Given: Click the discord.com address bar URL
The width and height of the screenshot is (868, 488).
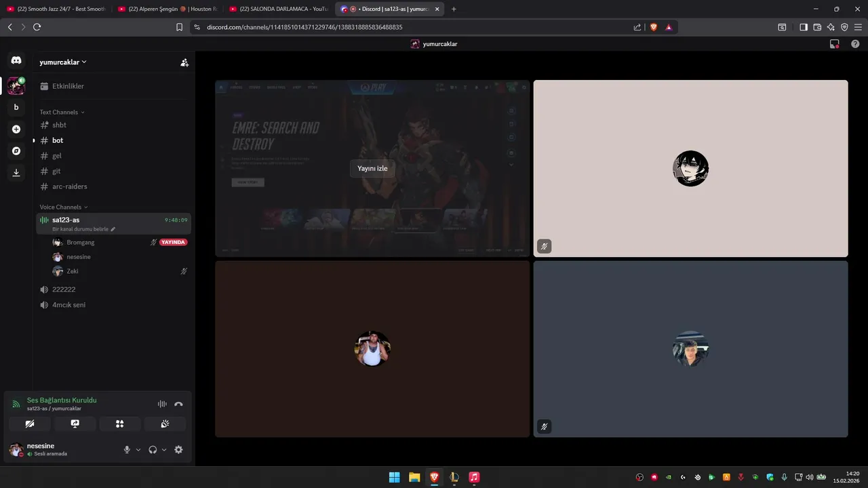Looking at the screenshot, I should point(303,27).
